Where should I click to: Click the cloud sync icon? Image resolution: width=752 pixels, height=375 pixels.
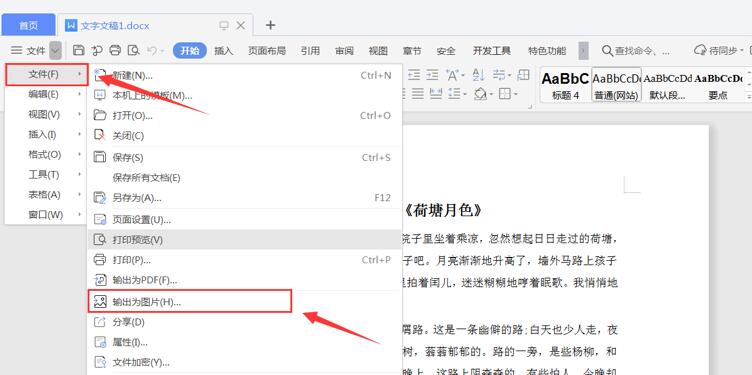point(700,50)
